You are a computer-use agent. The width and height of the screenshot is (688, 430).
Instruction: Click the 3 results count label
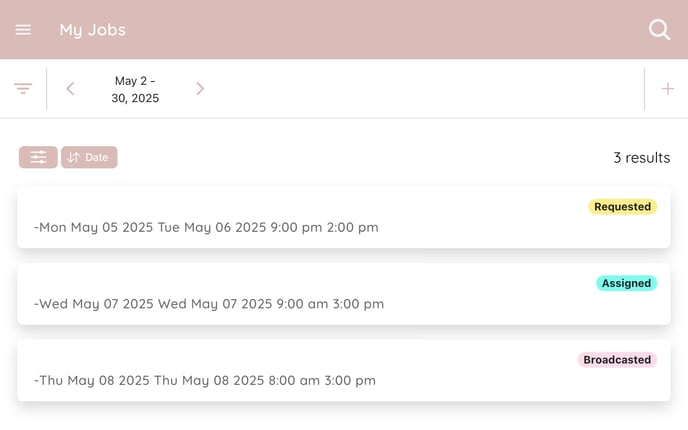tap(641, 158)
